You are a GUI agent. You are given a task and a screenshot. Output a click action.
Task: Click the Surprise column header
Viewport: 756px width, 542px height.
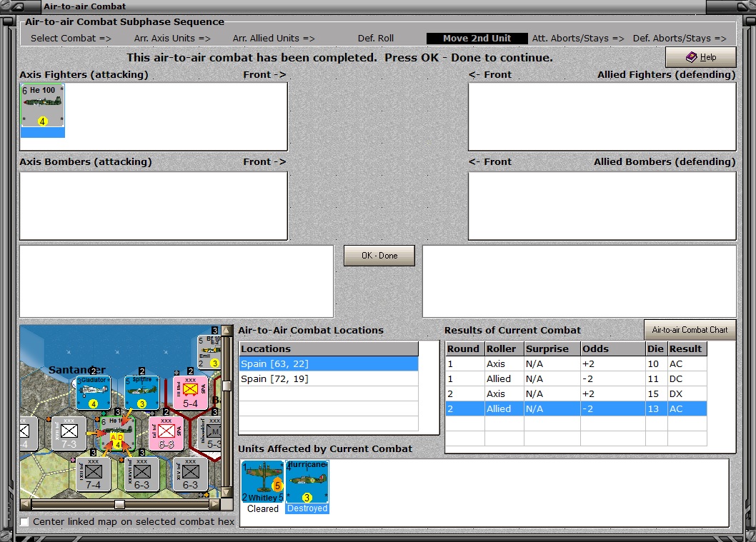click(552, 348)
